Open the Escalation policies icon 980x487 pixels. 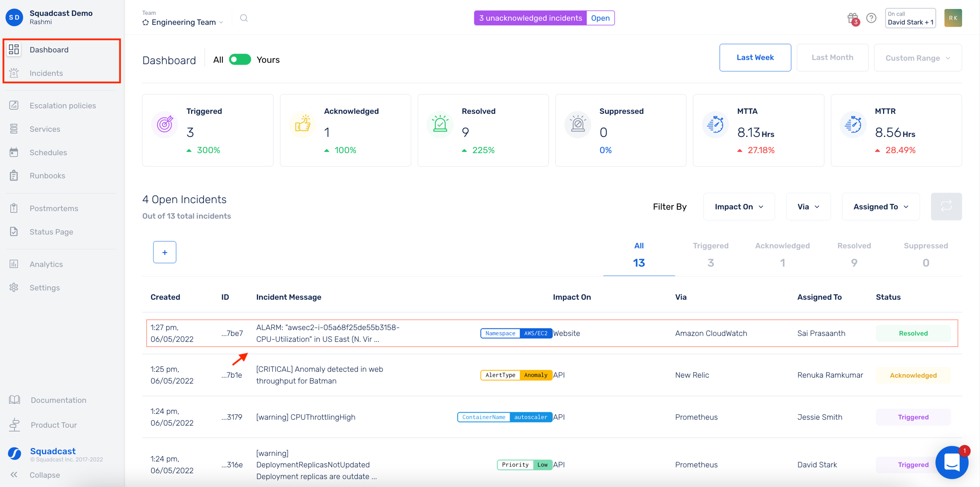point(14,105)
